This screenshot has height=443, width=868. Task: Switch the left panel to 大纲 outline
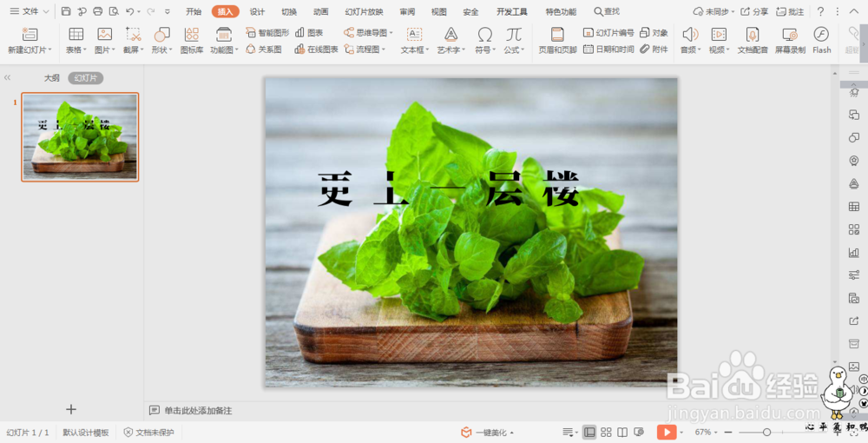(x=51, y=78)
